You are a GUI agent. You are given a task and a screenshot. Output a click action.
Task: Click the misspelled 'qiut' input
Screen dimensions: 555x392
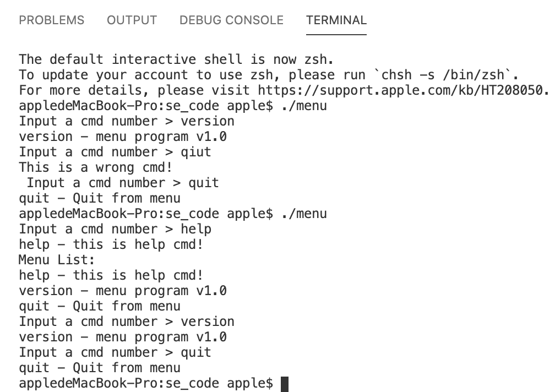pos(196,152)
